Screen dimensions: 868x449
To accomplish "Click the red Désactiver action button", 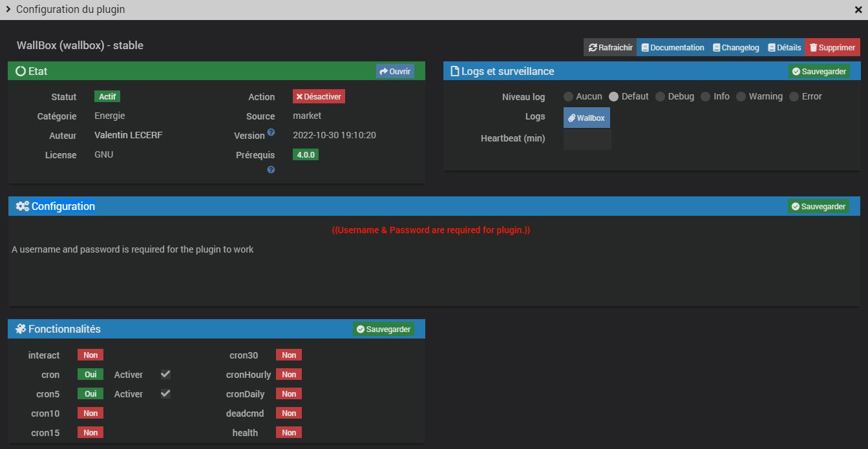I will click(x=319, y=96).
